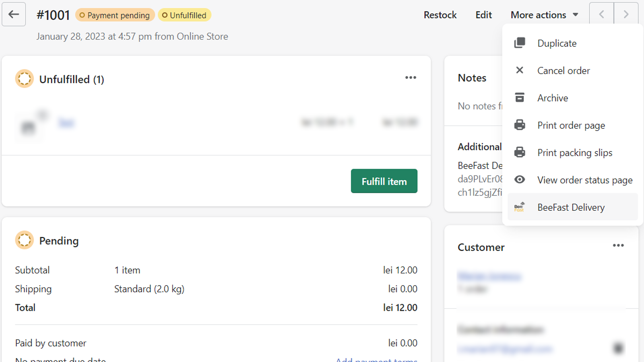Click the blurred product thumbnail image

click(29, 128)
